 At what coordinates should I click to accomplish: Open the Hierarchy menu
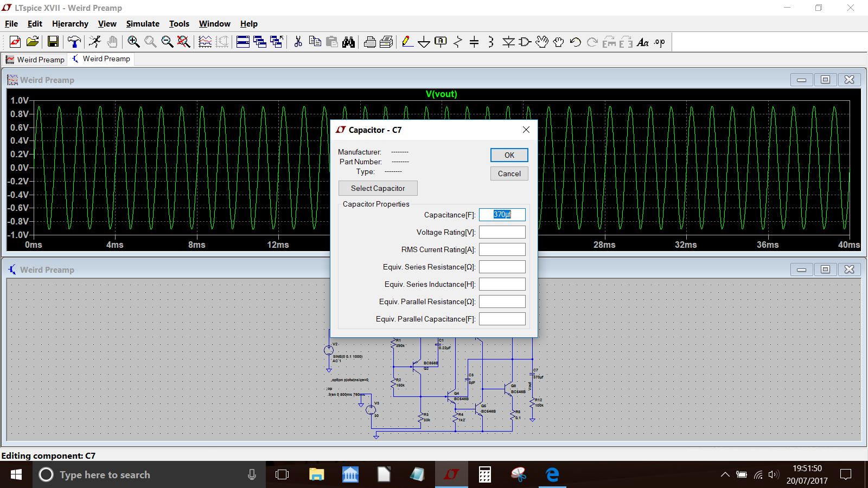click(70, 24)
